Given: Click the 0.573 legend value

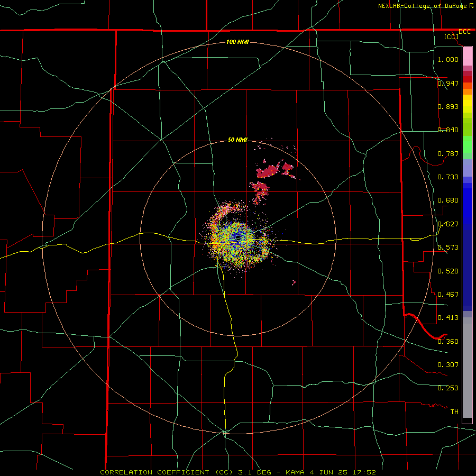Looking at the screenshot, I should coord(448,248).
